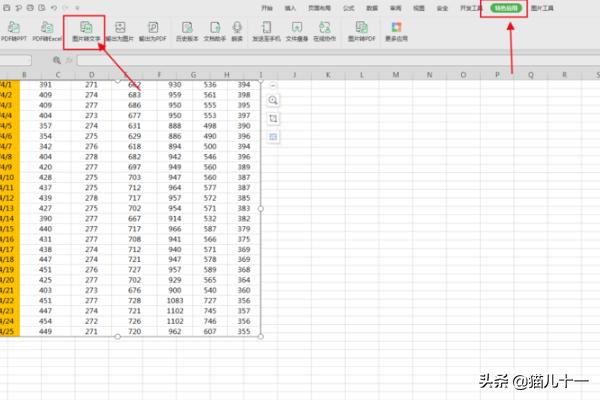
Task: Select column M header
Action: tap(396, 75)
